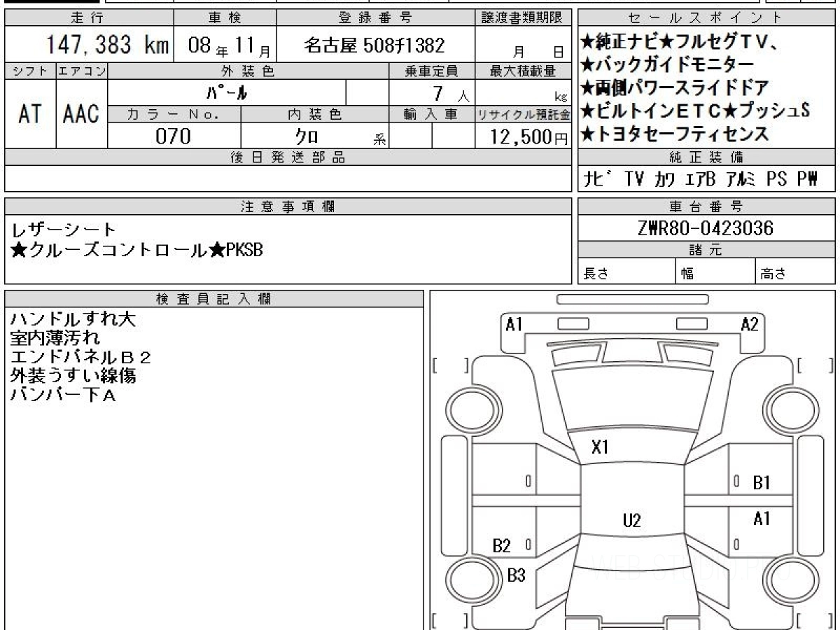Screen dimensions: 840x630
Task: Click エアB in the equipment row
Action: pyautogui.click(x=699, y=179)
